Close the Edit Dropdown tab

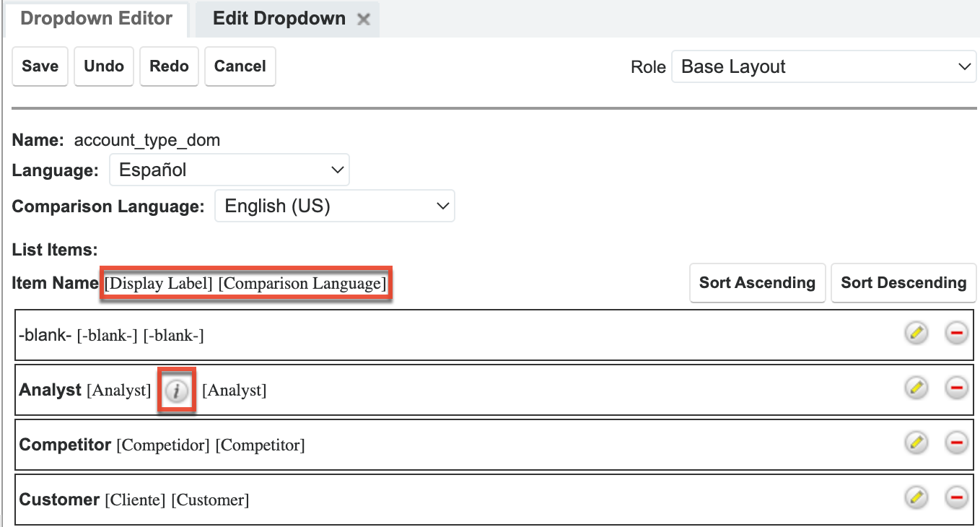point(364,19)
